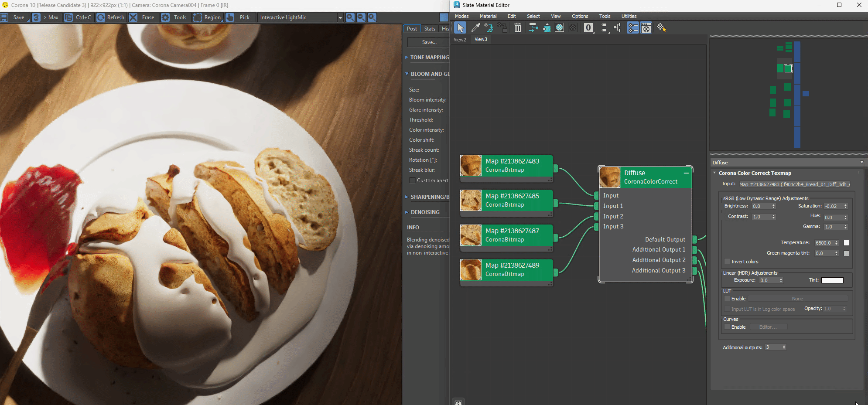The height and width of the screenshot is (405, 868).
Task: Select the Pick/arrow selection tool in Slate
Action: (460, 28)
